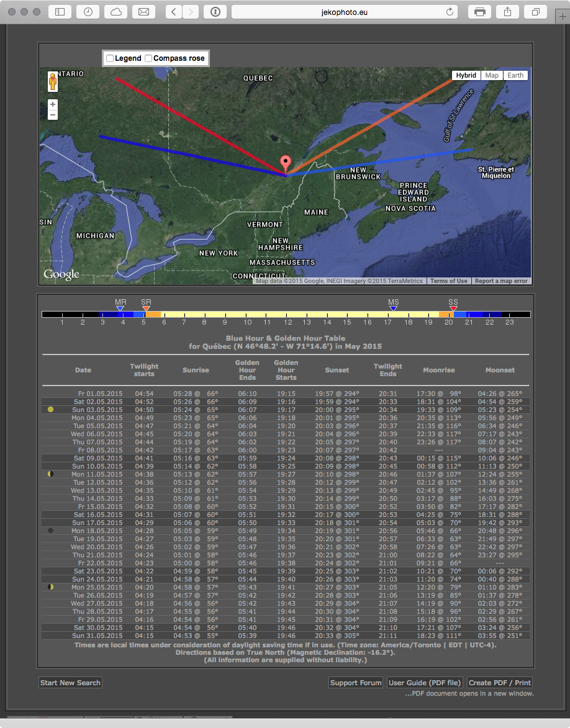
Task: Select the date Fr 15.05.2015
Action: [101, 506]
